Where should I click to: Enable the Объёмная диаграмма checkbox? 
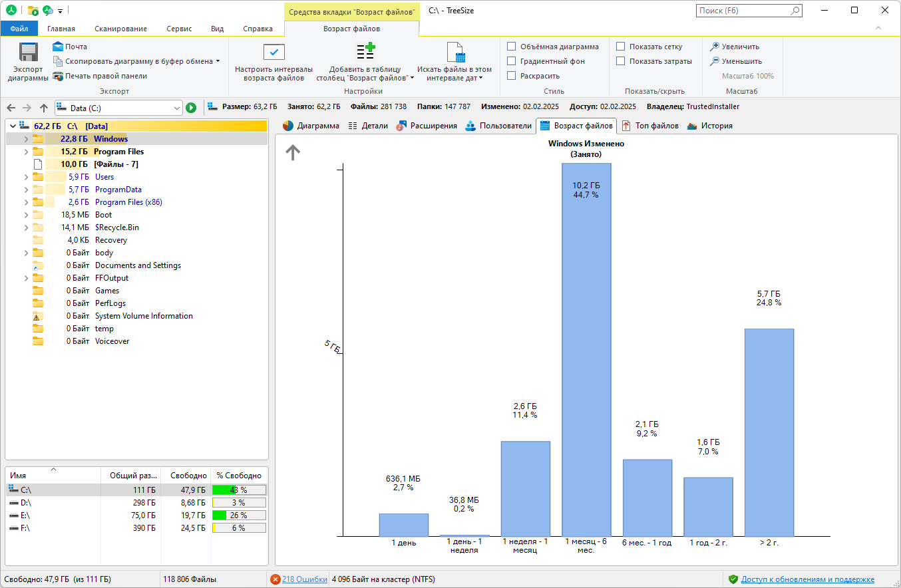[x=511, y=47]
